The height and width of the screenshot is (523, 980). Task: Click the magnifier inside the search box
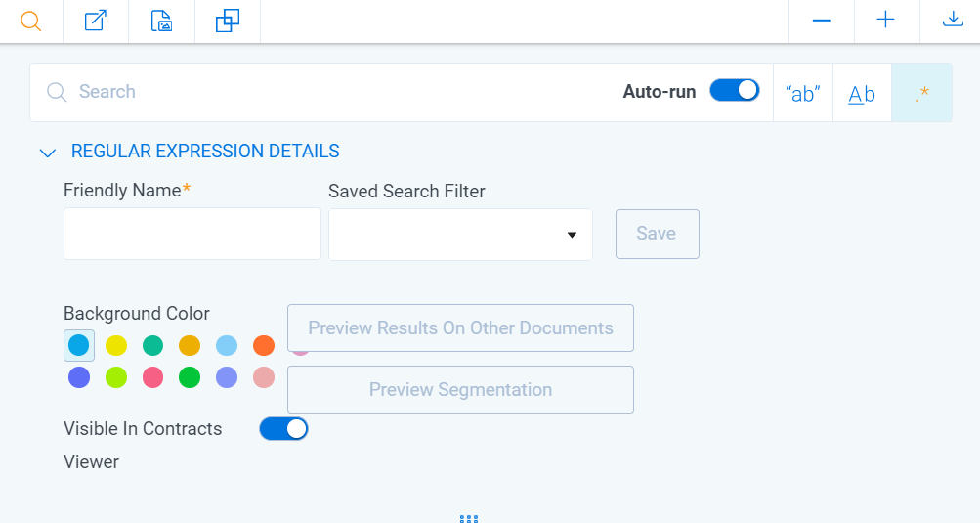(57, 92)
